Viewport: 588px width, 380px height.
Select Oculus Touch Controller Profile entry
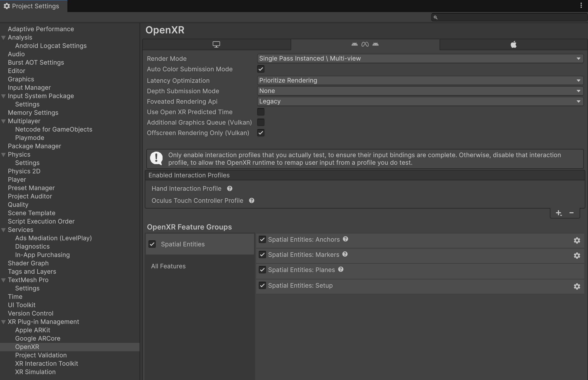197,200
